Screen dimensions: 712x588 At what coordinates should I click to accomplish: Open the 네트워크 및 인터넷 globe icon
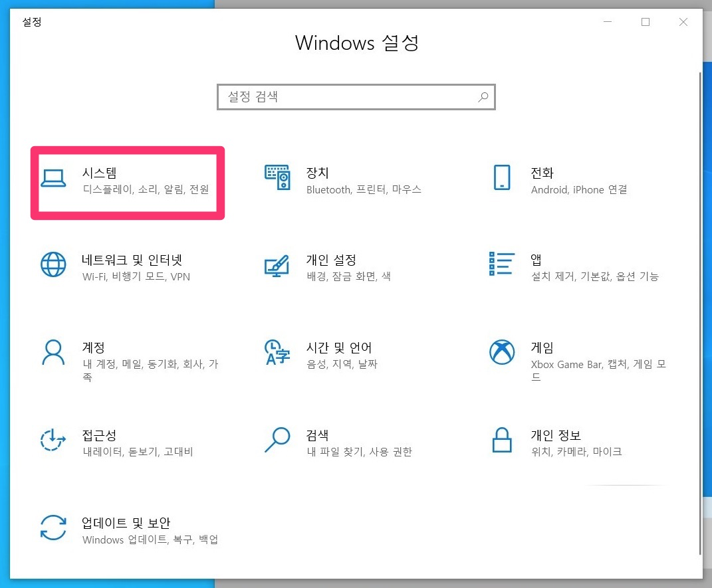click(x=53, y=264)
